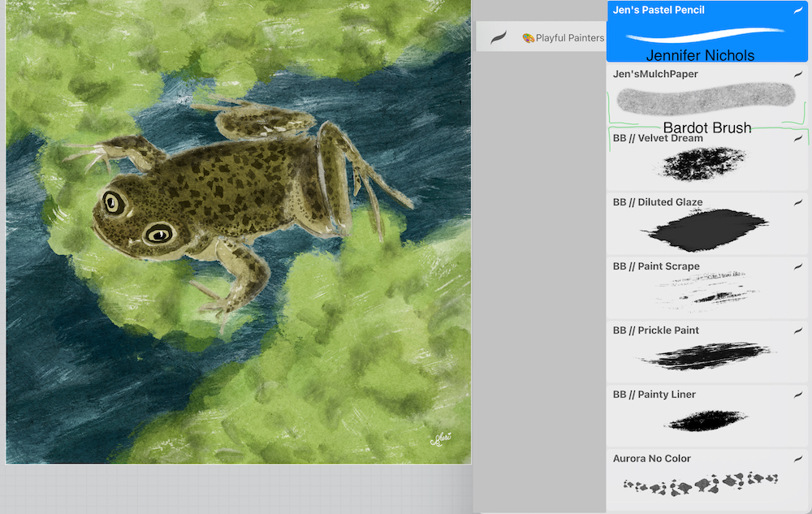Select the Jen's Pastel Pencil brush name
The width and height of the screenshot is (812, 514).
[x=659, y=11]
